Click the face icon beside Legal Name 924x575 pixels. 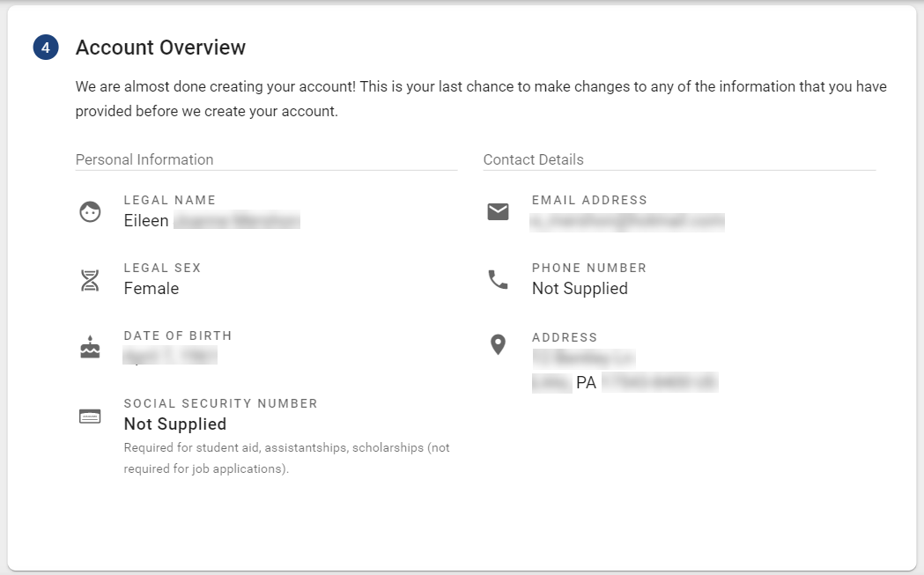click(x=90, y=211)
